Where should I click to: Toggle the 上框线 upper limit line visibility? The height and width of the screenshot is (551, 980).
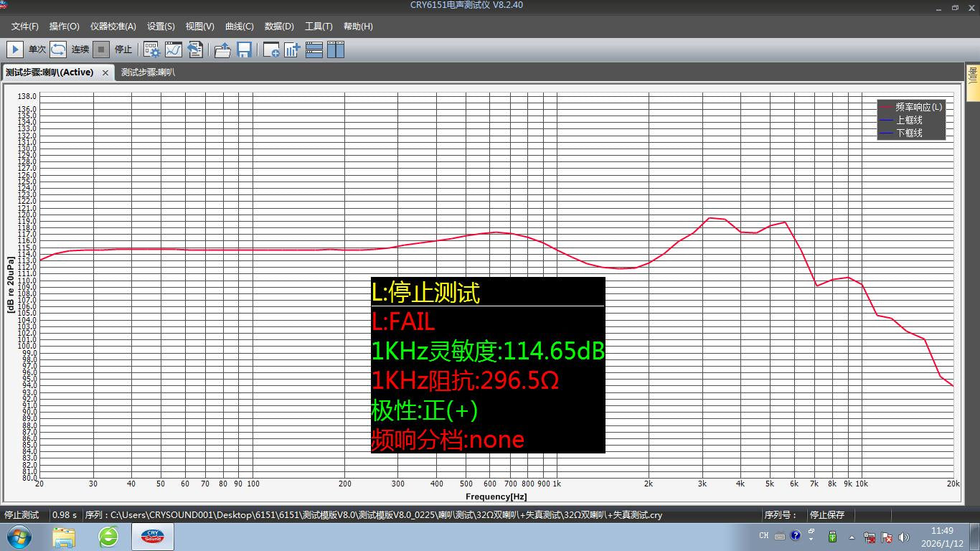pos(911,121)
